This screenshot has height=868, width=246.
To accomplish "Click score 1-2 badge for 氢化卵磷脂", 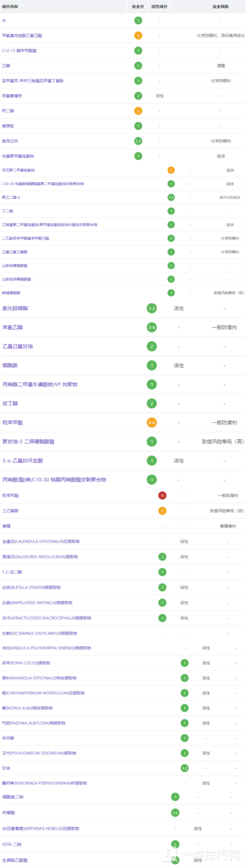I will pyautogui.click(x=152, y=308).
